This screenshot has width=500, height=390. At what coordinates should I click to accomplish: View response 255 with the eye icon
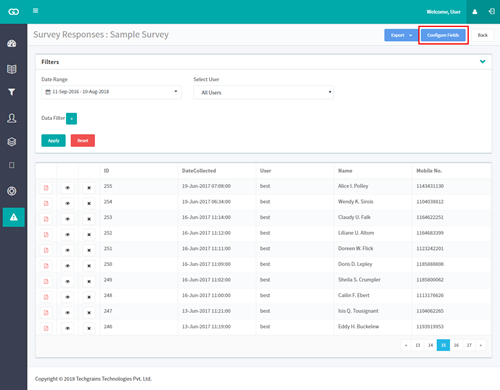(67, 188)
